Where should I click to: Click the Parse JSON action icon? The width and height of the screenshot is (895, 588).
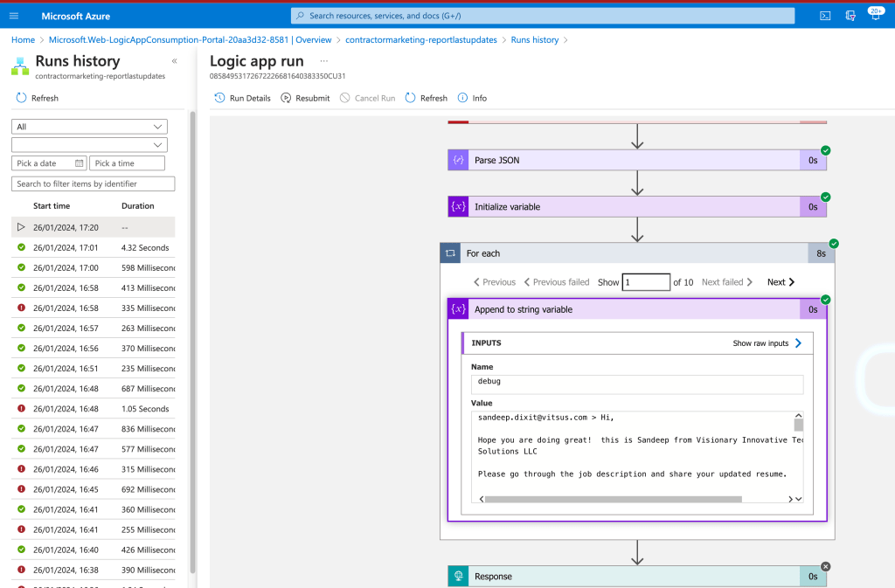pos(458,160)
